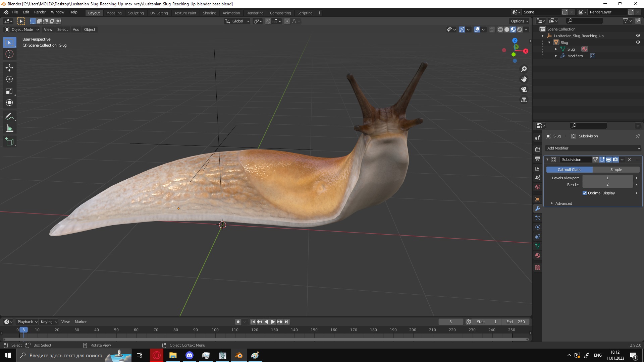Screen dimensions: 644x362
Task: Switch to rendered viewport shading
Action: pos(520,29)
